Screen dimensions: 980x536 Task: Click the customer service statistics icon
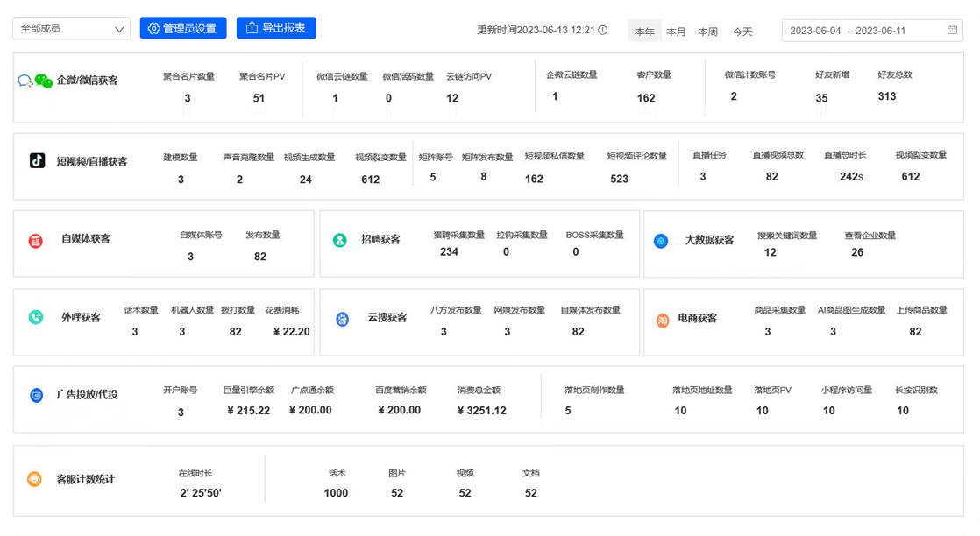(x=35, y=480)
